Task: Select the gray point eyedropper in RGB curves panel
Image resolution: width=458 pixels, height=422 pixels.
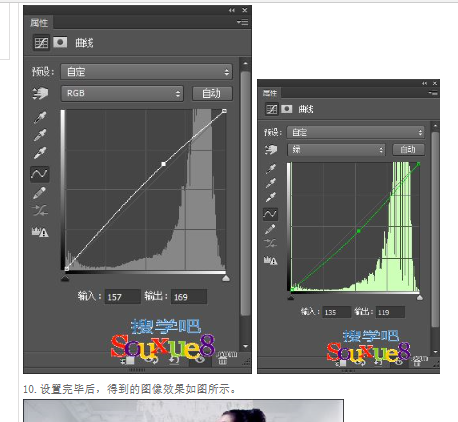Action: pos(40,135)
